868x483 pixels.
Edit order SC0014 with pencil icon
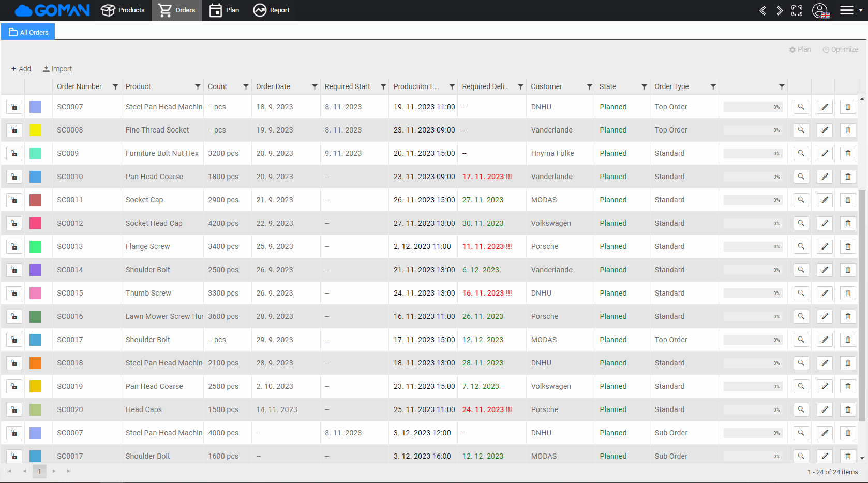[x=825, y=270]
